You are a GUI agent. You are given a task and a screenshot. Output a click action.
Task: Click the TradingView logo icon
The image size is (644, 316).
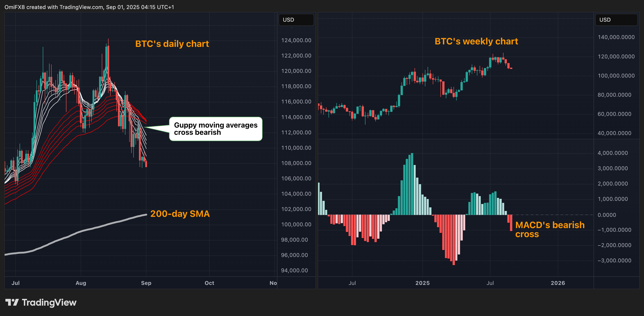tap(12, 302)
